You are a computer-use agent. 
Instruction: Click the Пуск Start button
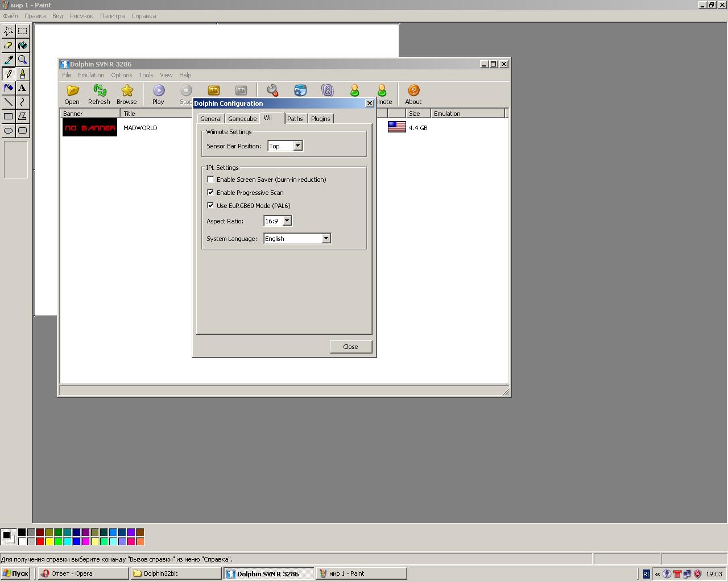15,573
